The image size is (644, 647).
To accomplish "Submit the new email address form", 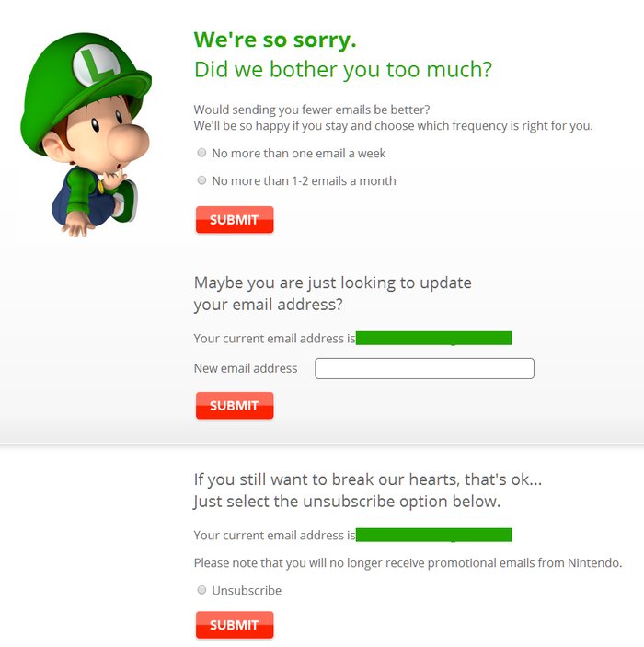I will tap(235, 406).
